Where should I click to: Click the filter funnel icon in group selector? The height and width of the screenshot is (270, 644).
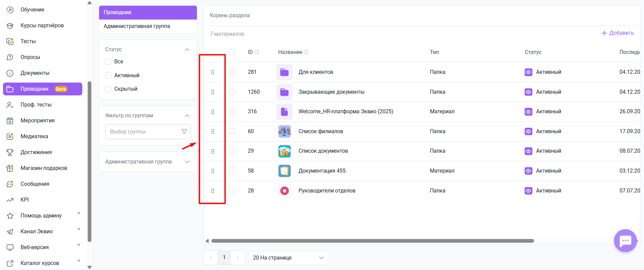point(184,131)
